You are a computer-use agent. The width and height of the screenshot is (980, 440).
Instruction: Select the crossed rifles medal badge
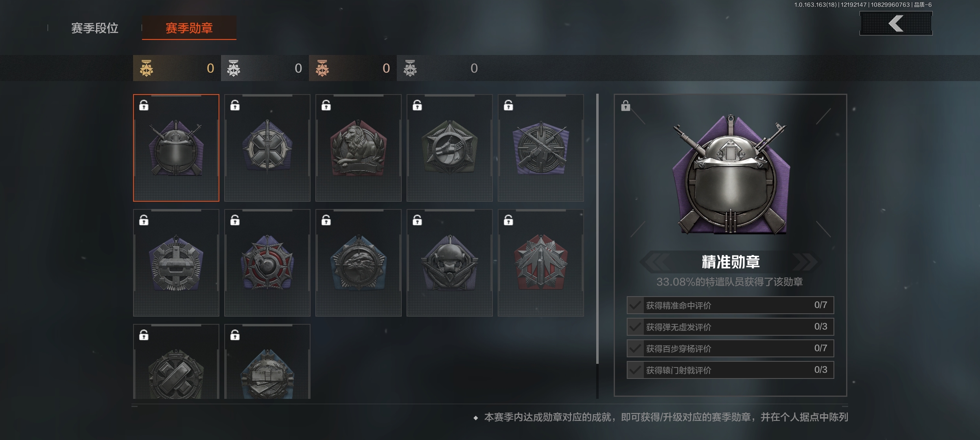pos(540,148)
